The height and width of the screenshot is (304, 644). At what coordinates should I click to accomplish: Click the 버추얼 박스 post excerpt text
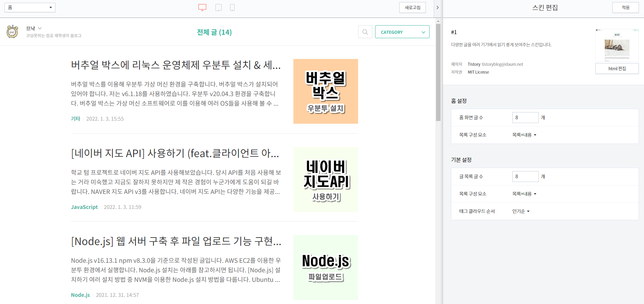[x=175, y=94]
